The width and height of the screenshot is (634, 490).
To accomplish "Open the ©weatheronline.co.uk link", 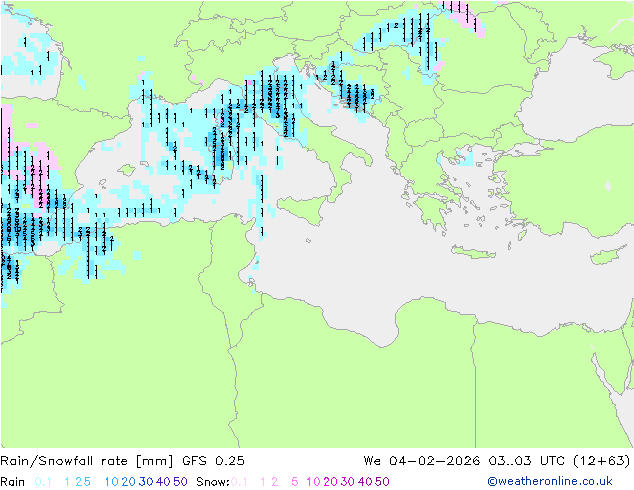I will 550,482.
